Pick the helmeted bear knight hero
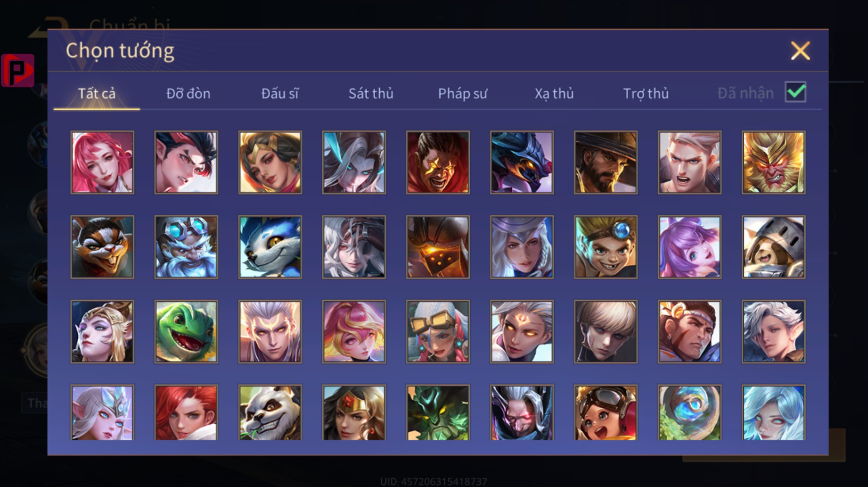 click(774, 247)
